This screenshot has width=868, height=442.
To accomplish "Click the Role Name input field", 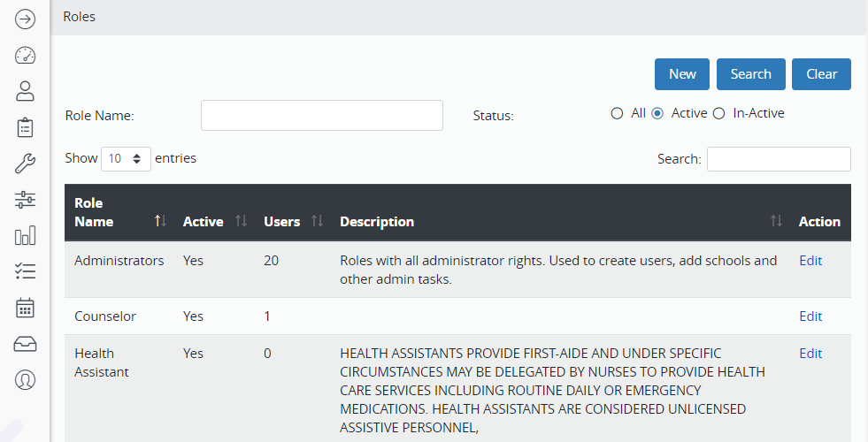I will pos(322,116).
